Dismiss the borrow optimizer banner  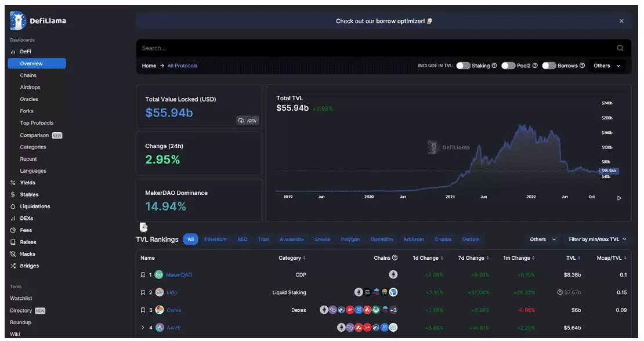coord(621,21)
